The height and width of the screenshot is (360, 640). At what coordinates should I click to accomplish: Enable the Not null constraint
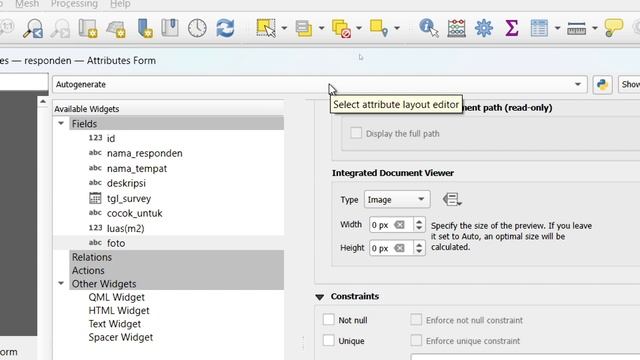point(329,320)
